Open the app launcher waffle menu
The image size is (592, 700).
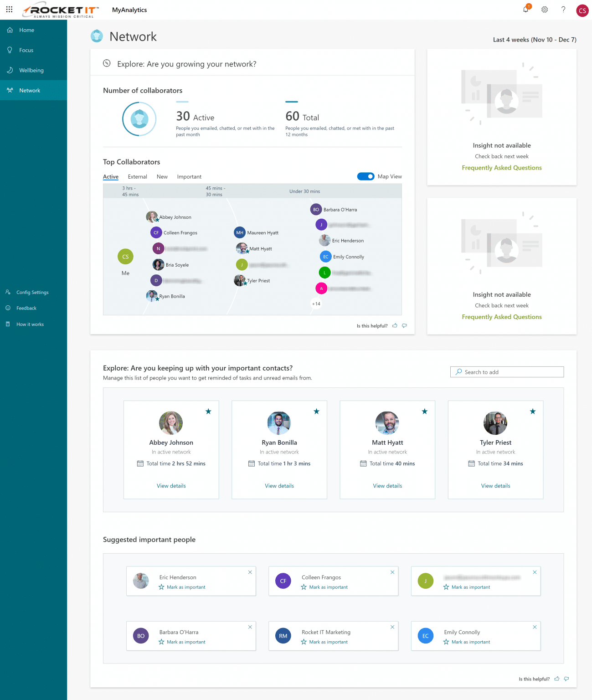9,10
